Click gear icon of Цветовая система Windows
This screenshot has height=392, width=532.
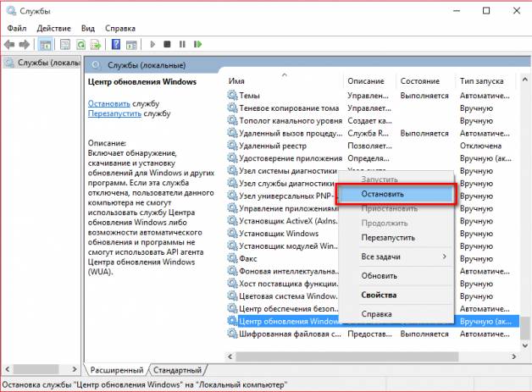(232, 296)
